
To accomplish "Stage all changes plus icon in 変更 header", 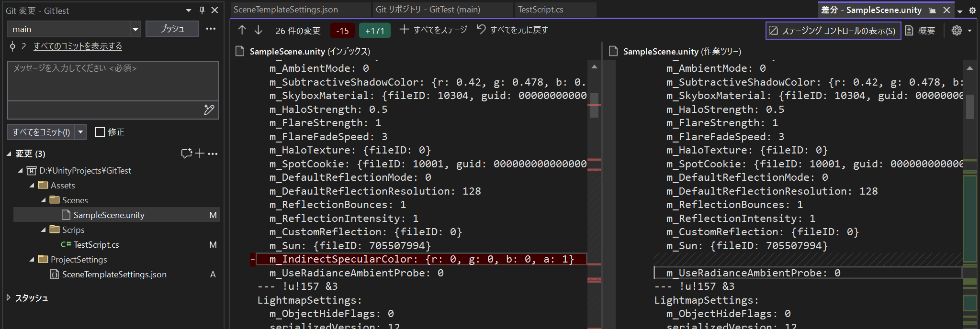I will 200,154.
